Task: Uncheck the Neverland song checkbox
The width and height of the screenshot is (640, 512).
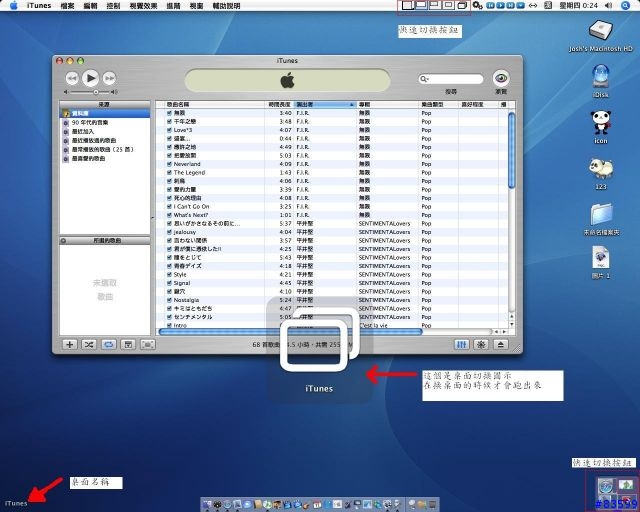Action: click(169, 164)
